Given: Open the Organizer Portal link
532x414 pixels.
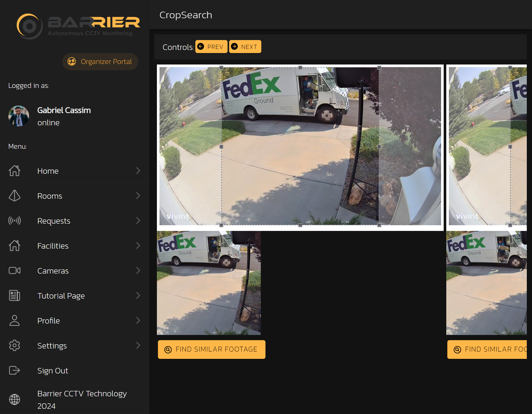Looking at the screenshot, I should click(100, 62).
